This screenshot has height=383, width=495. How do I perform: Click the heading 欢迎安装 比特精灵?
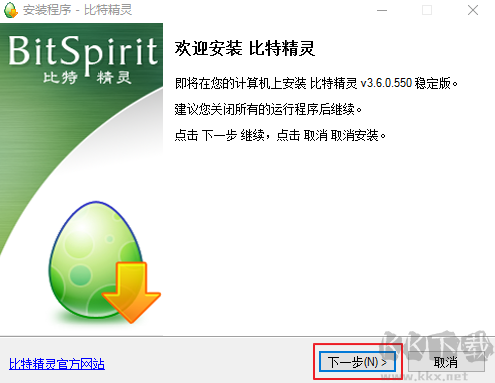245,49
